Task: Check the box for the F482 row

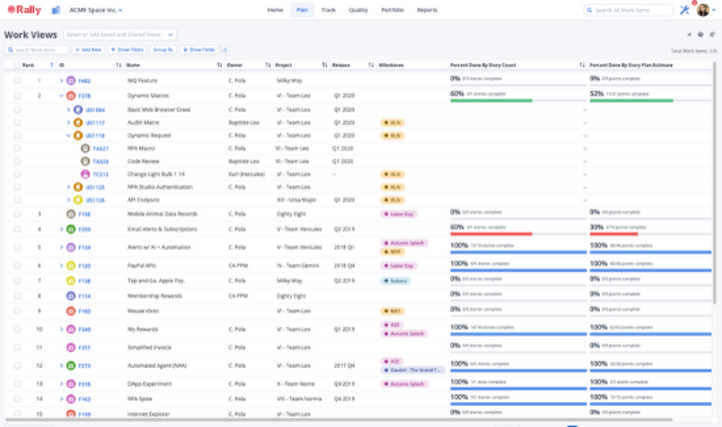Action: tap(17, 80)
